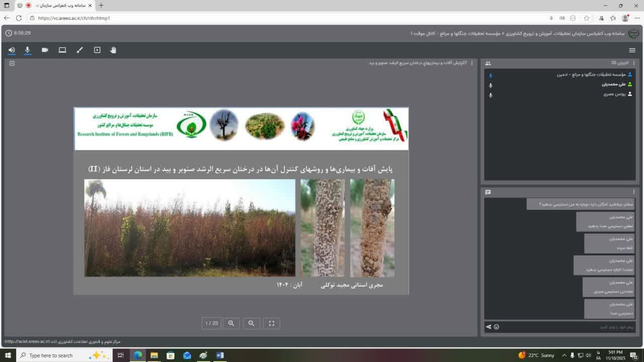The image size is (644, 362).
Task: Start screen sharing with laptop icon
Action: (x=62, y=50)
